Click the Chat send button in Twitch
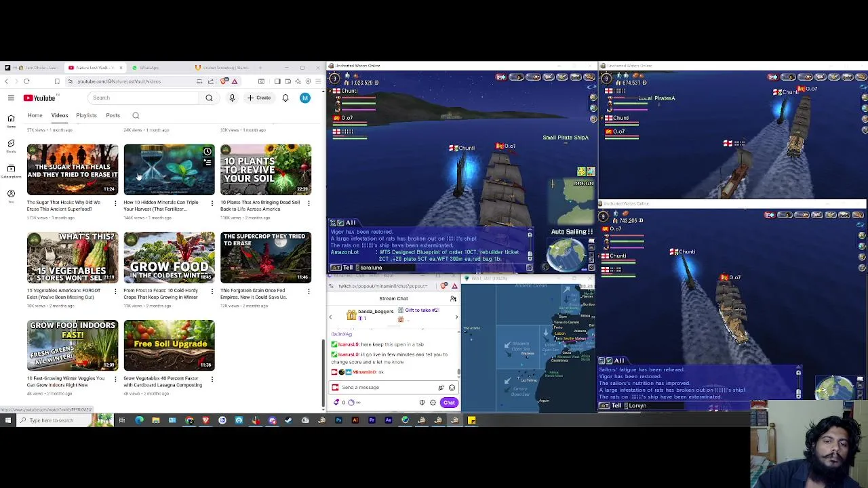Screen dimensions: 868x488 click(449, 403)
